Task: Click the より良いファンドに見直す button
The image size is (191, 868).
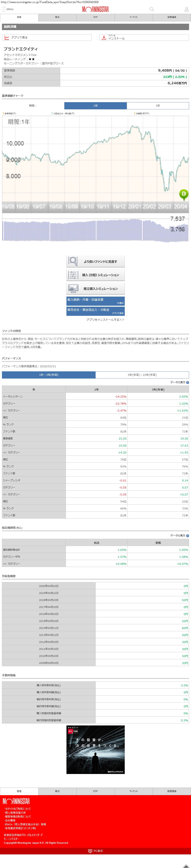Action: [x=95, y=261]
